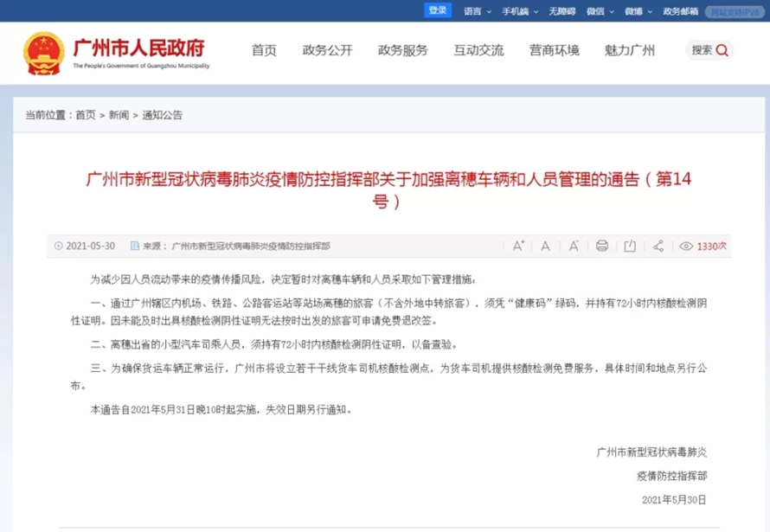Open the 政务公开 navigation menu
The width and height of the screenshot is (770, 532).
(x=327, y=50)
